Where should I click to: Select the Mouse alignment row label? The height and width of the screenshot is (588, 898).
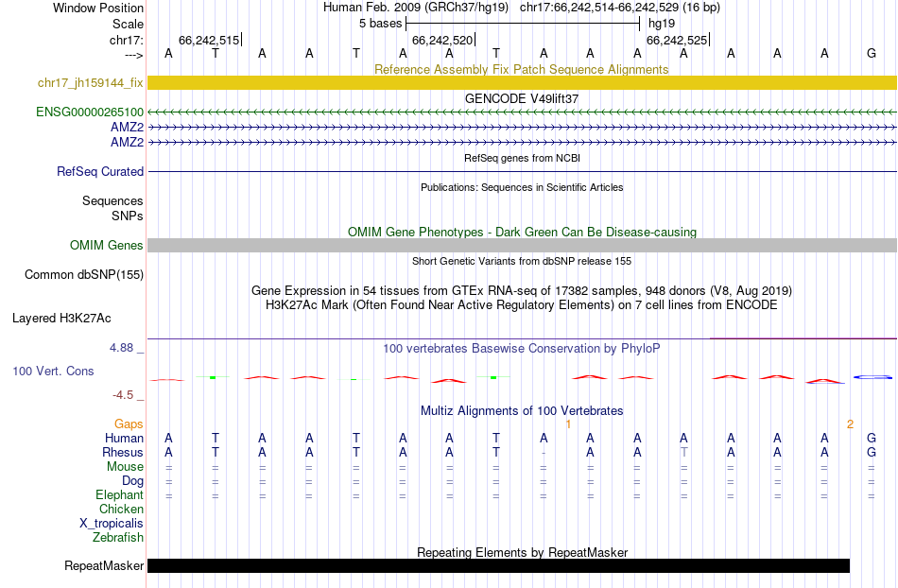tap(125, 467)
